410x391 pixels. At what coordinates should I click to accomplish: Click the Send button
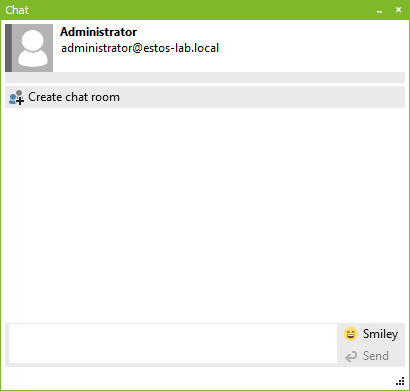click(x=367, y=356)
